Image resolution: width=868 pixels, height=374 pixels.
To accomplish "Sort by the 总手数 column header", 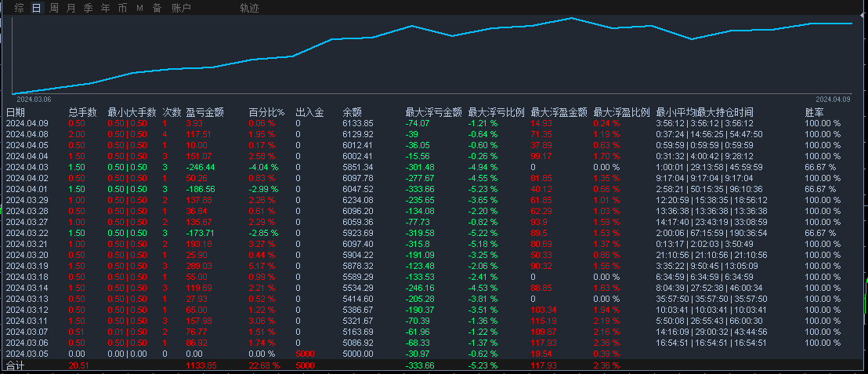I will pos(83,112).
